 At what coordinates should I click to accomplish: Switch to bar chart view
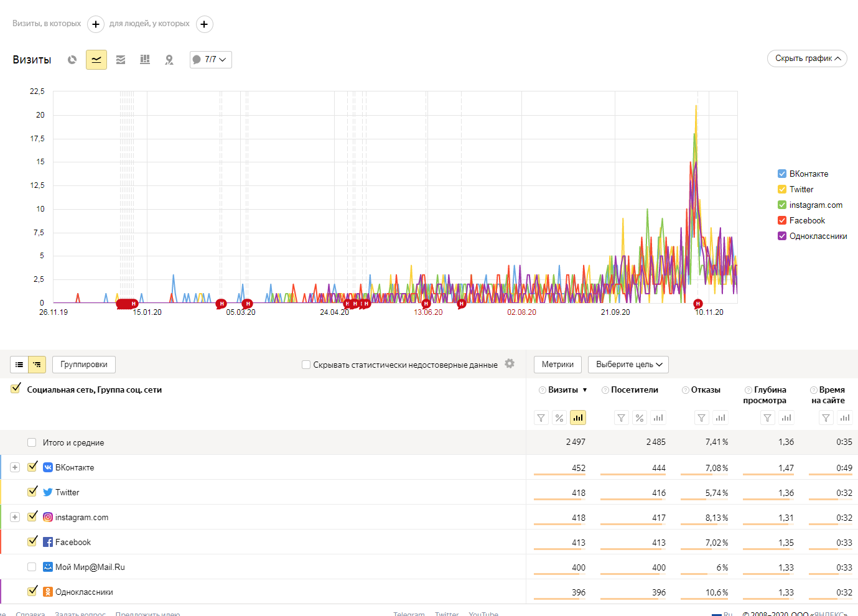pyautogui.click(x=145, y=60)
